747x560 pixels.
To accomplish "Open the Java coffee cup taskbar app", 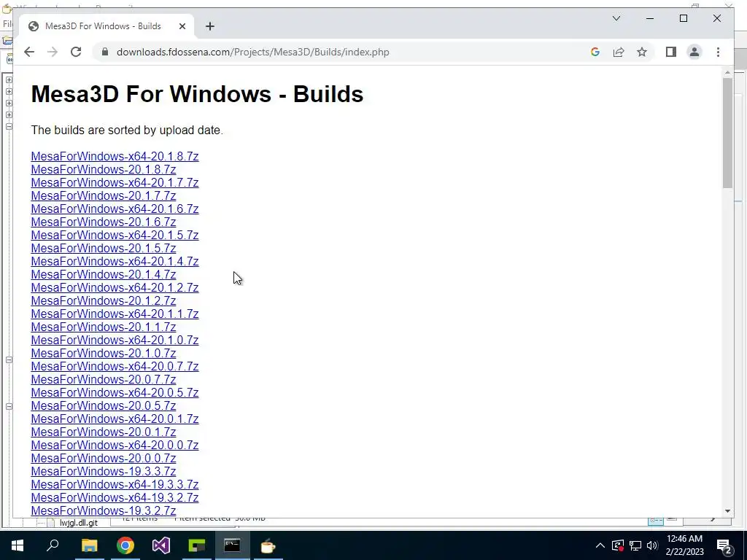I will point(268,545).
